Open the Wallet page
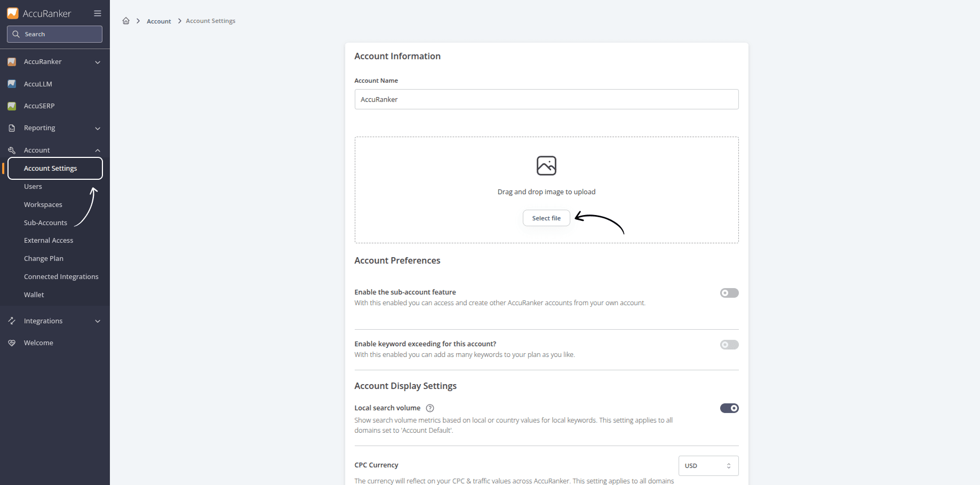The width and height of the screenshot is (980, 485). coord(34,295)
